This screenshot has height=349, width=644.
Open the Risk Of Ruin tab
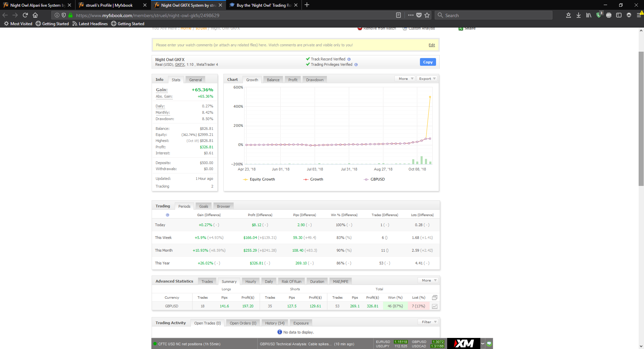tap(291, 282)
